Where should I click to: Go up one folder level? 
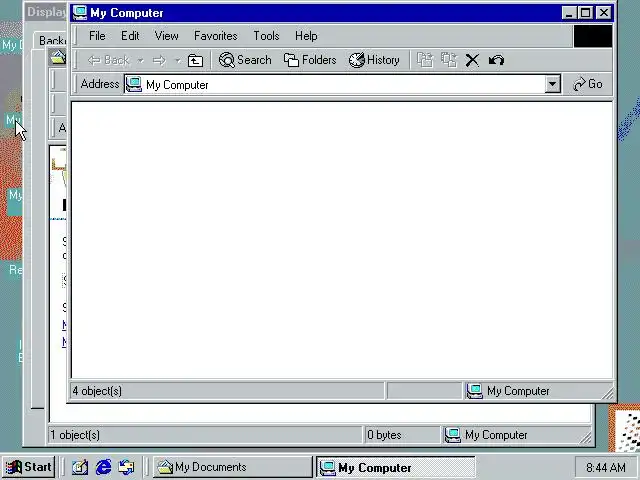196,60
